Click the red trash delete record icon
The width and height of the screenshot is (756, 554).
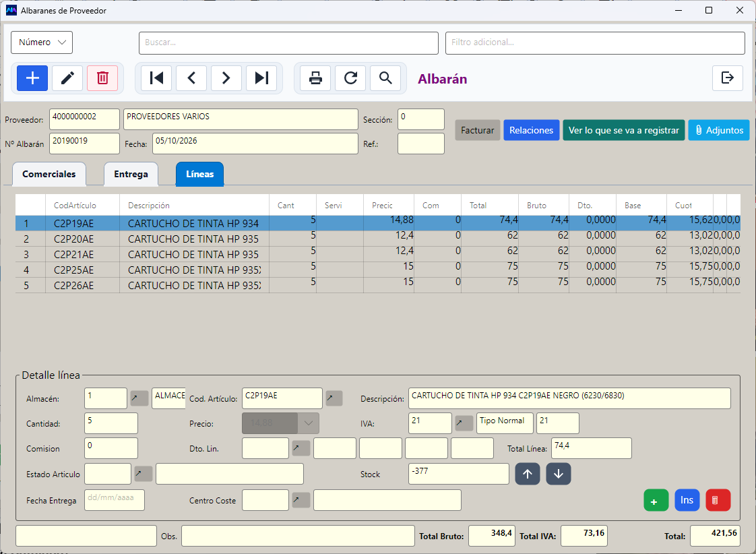102,78
